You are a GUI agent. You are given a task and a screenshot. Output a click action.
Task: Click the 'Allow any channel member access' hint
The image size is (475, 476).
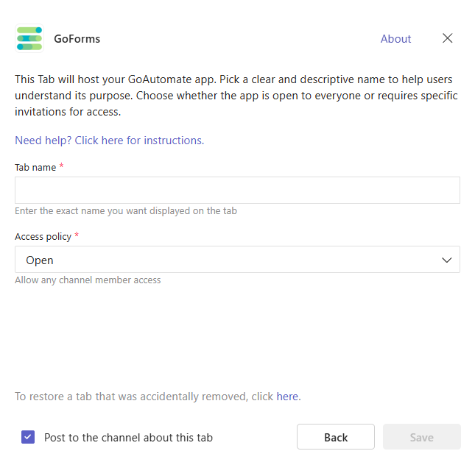click(x=88, y=280)
